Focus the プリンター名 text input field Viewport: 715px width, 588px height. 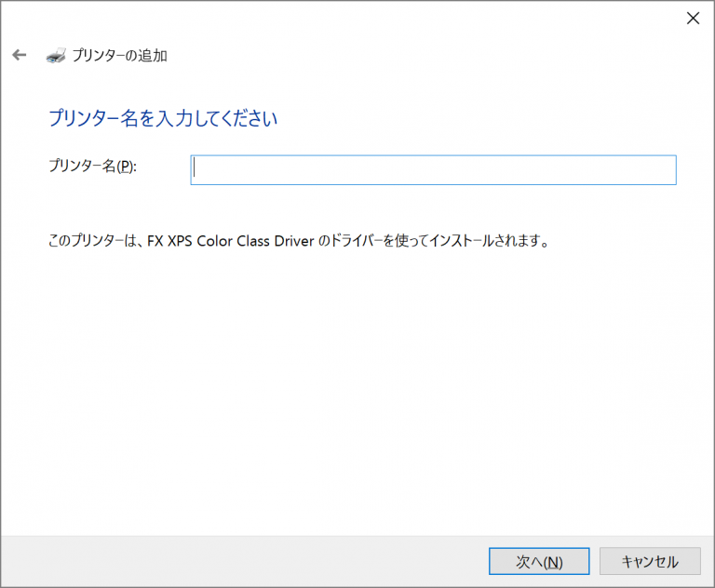pyautogui.click(x=433, y=170)
